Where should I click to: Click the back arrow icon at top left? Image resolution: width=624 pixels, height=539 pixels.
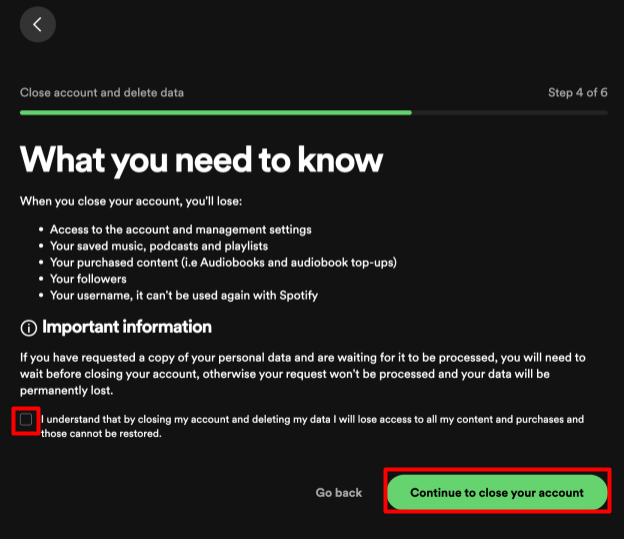pos(37,25)
